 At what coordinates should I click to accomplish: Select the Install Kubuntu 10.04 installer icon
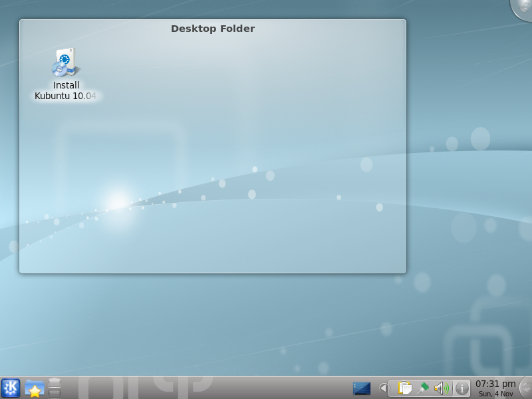click(x=65, y=63)
